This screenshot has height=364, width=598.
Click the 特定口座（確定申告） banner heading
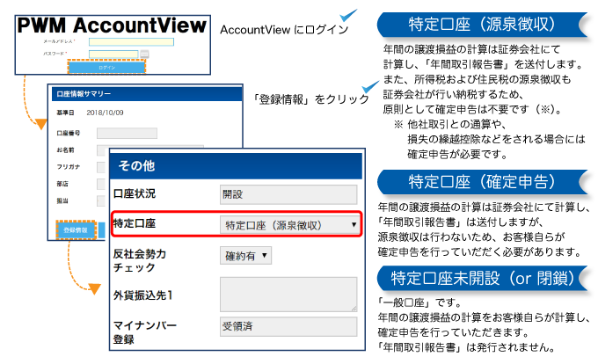pos(482,182)
